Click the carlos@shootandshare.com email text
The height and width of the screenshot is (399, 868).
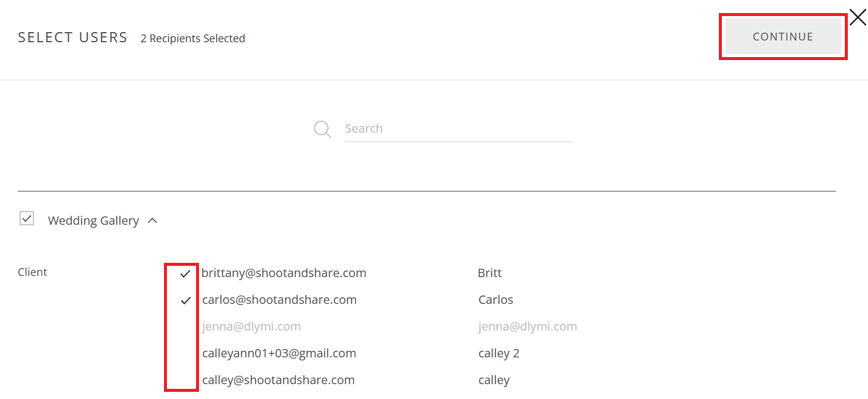[x=279, y=300]
